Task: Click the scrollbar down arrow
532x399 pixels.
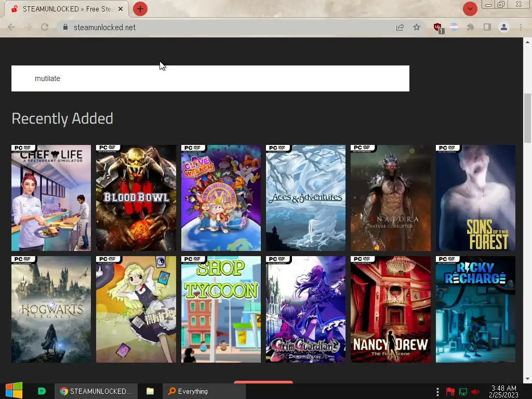Action: click(527, 379)
